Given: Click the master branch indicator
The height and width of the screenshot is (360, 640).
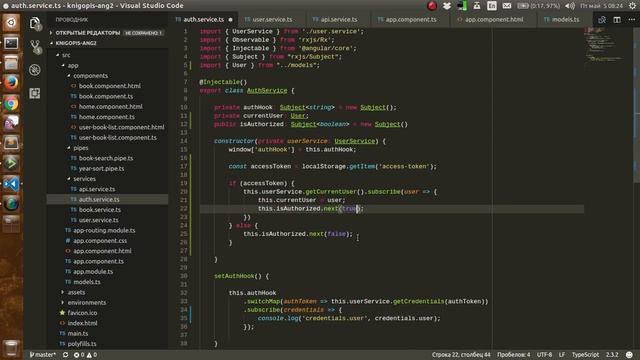Looking at the screenshot, I should coord(42,355).
